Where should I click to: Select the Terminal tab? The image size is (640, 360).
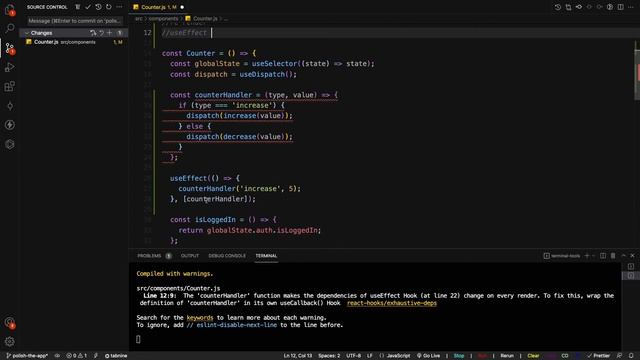click(266, 256)
